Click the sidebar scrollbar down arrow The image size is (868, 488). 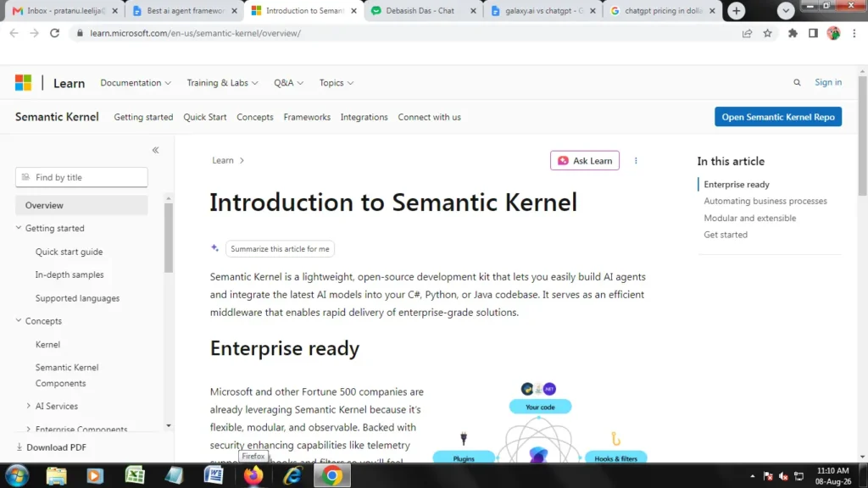tap(169, 425)
